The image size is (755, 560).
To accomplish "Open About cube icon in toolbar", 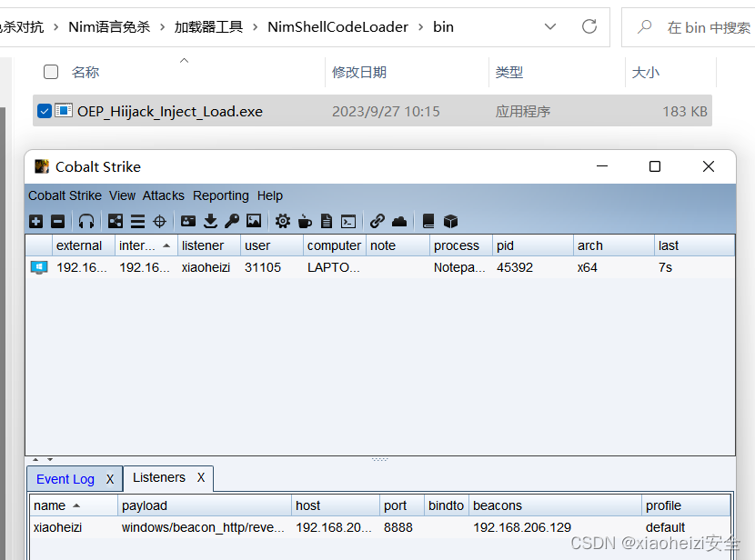I will tap(450, 221).
